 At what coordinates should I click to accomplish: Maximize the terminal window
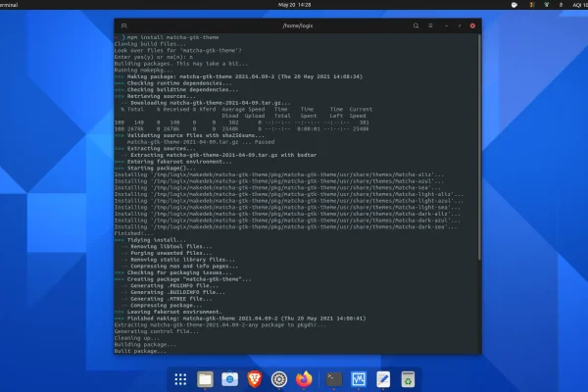coord(460,25)
